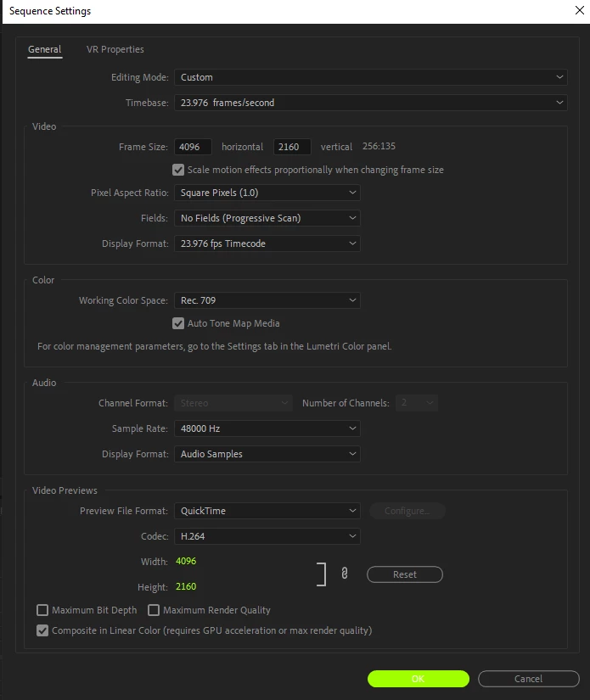This screenshot has height=700, width=590.
Task: Enable Maximum Render Quality checkbox
Action: tap(154, 610)
